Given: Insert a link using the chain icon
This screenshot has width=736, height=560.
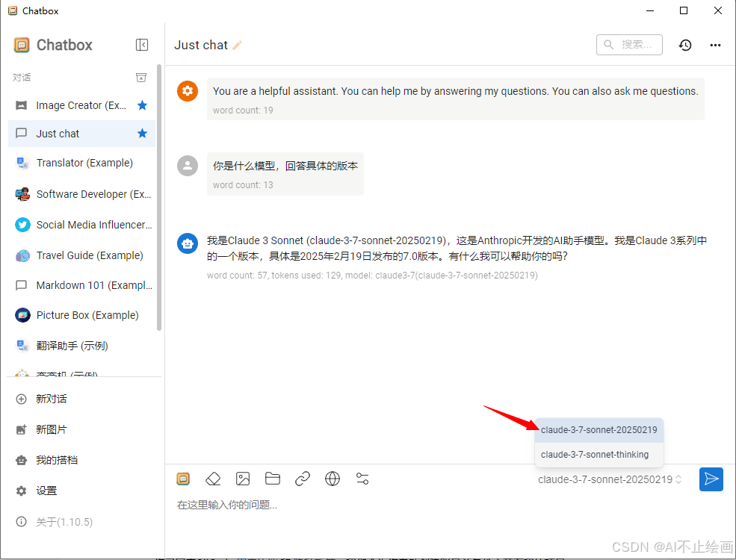Looking at the screenshot, I should pos(303,479).
